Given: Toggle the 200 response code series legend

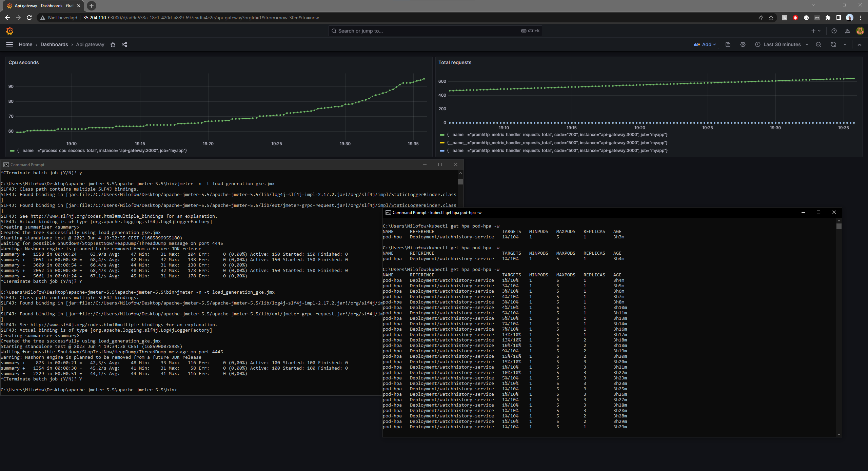Looking at the screenshot, I should (556, 135).
